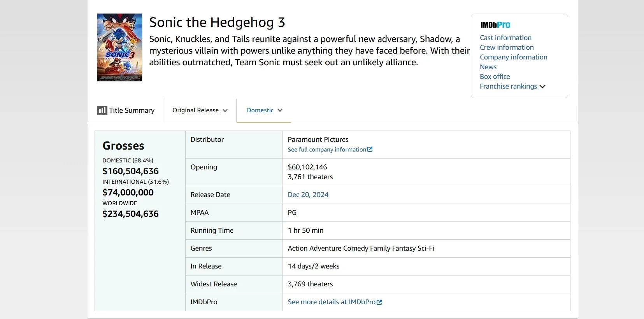Select the Title Summary tab
This screenshot has width=644, height=319.
click(132, 110)
